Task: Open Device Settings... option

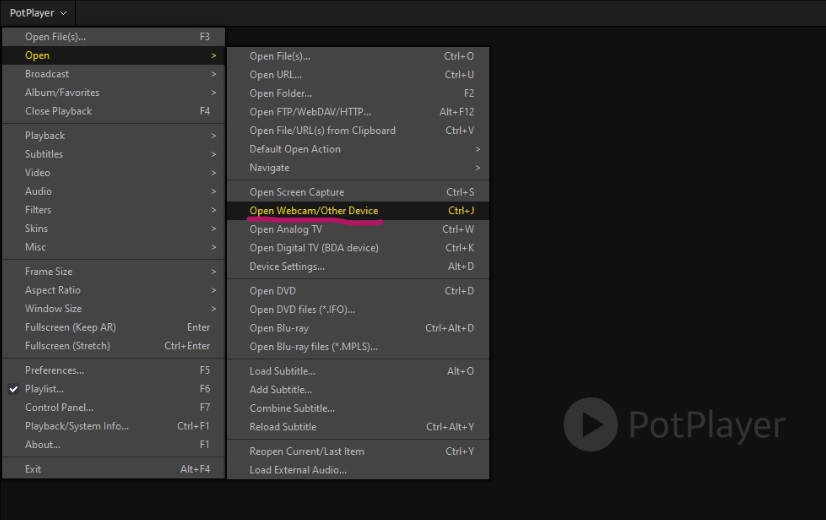Action: coord(287,267)
